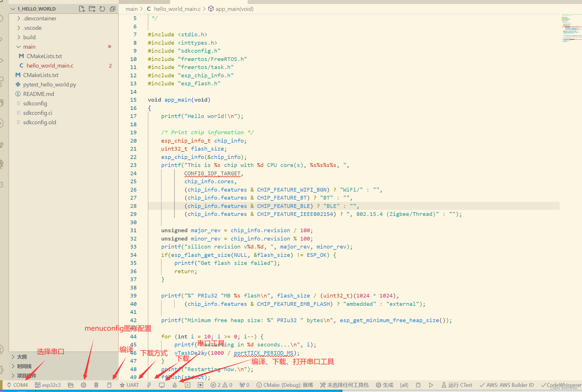Viewport: 582px width, 392px height.
Task: Run CMake target with play icon
Action: [x=431, y=385]
